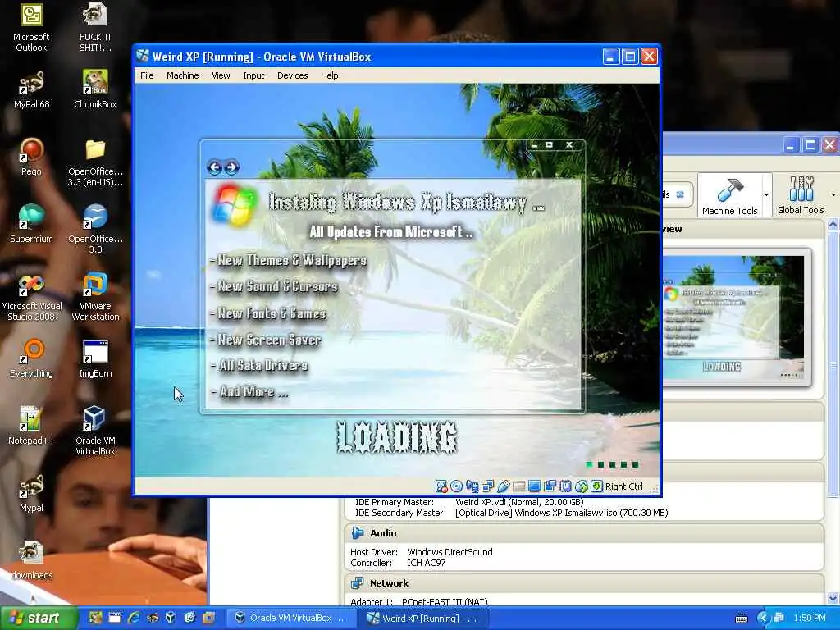The image size is (840, 630).
Task: Select the Pego desktop icon
Action: 31,157
